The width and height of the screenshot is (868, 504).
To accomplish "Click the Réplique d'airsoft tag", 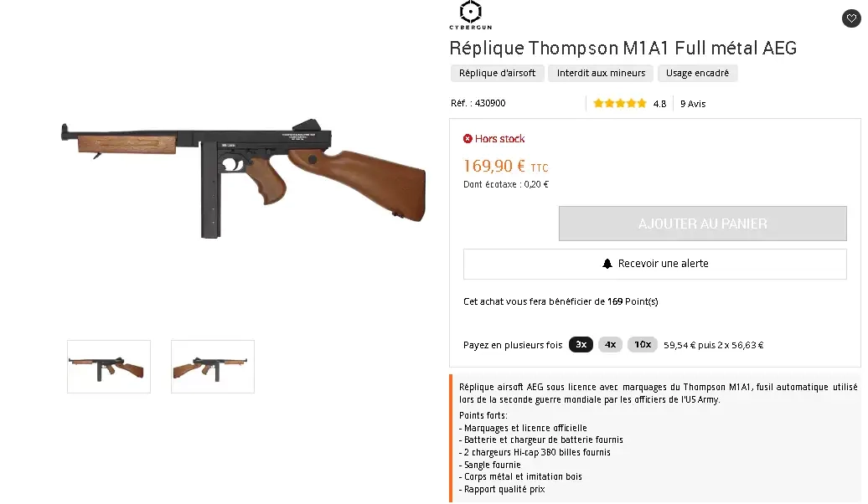I will click(498, 73).
